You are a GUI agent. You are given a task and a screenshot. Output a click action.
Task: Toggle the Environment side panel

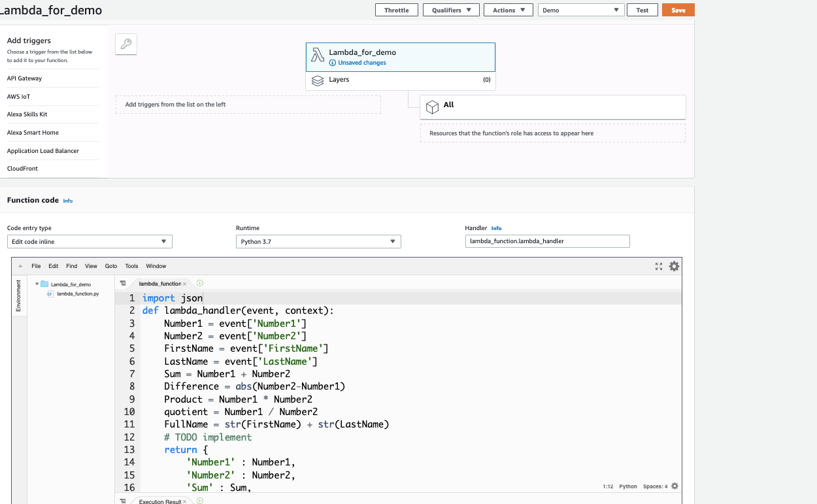point(19,295)
